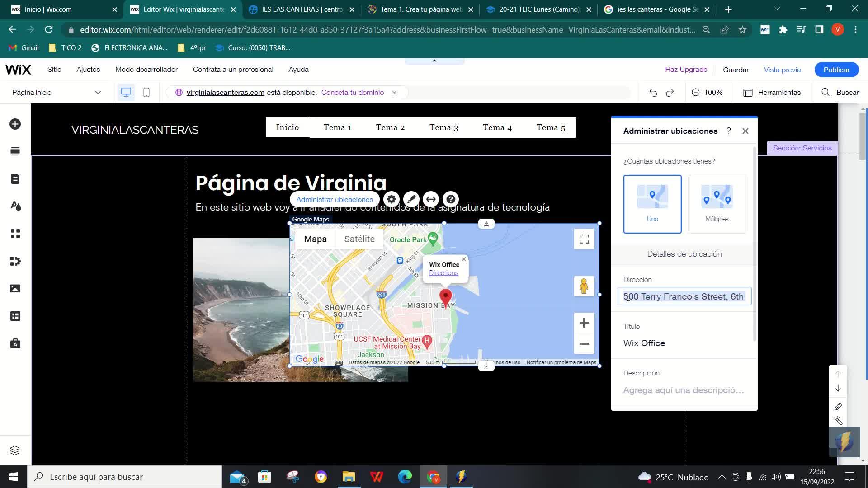The image size is (868, 488).
Task: Open the Layers icon at bottom left
Action: pos(15,450)
